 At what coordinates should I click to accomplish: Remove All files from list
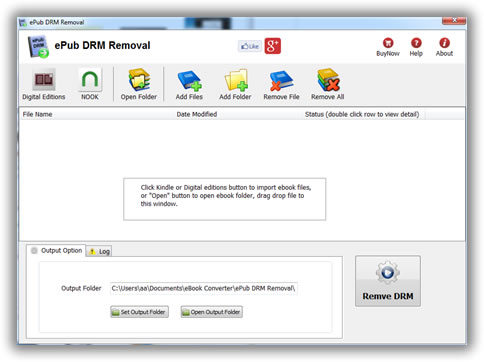[x=328, y=84]
